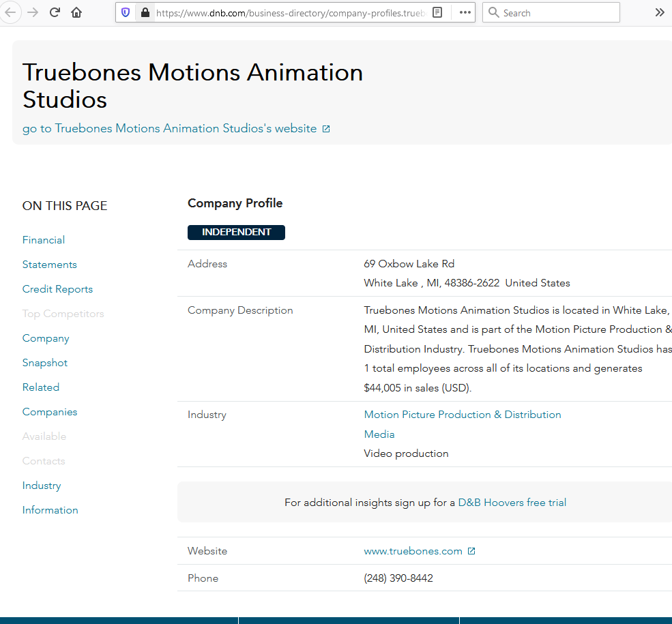Expand the toolbar overflow chevron

tap(660, 12)
